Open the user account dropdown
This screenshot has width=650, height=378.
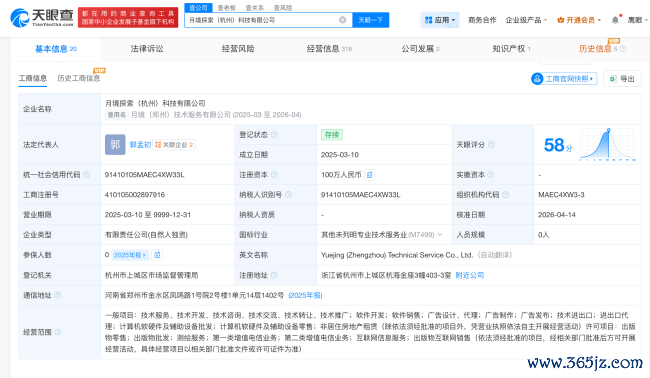pos(638,20)
